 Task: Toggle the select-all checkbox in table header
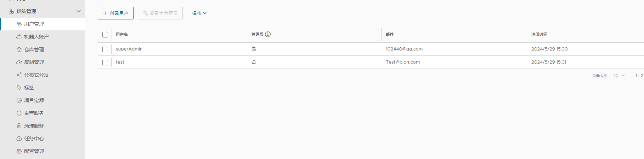105,35
